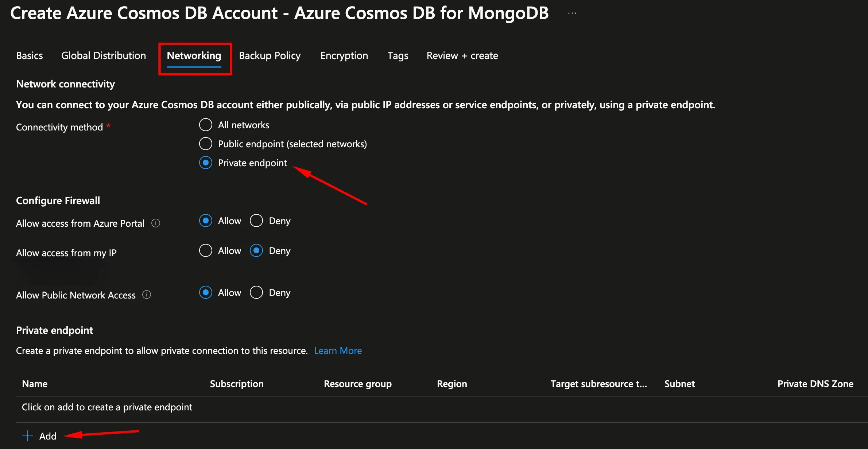
Task: Open the Learn More link
Action: [338, 351]
